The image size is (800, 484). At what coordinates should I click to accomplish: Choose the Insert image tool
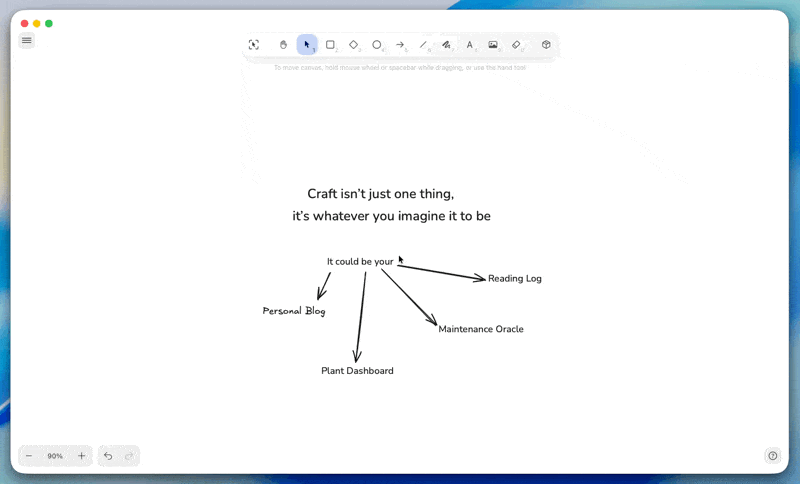click(x=493, y=45)
